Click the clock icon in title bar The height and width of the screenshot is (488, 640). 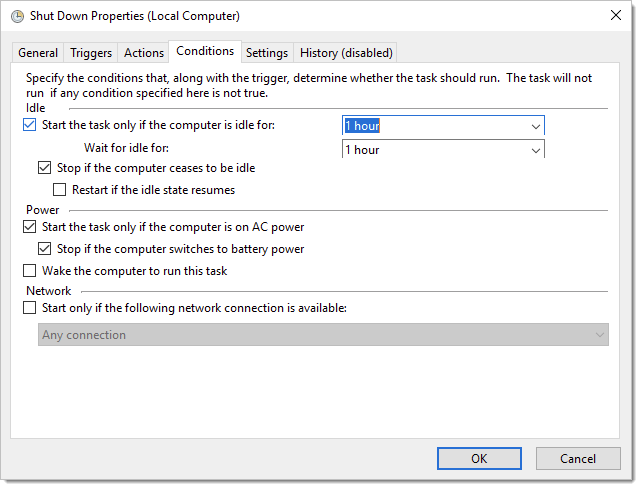tap(17, 16)
